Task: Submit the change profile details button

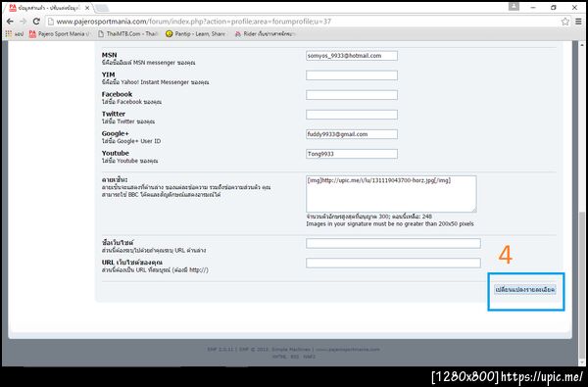Action: (x=525, y=290)
